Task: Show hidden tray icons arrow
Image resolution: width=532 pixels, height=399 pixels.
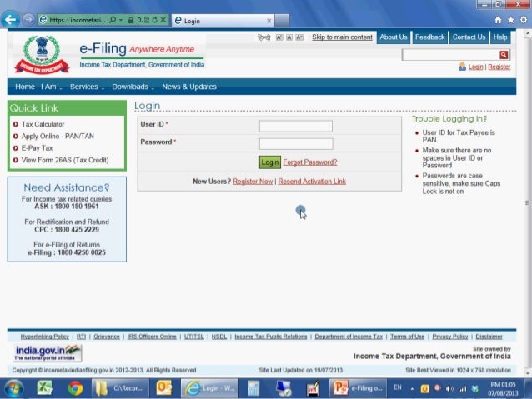Action: pos(412,389)
